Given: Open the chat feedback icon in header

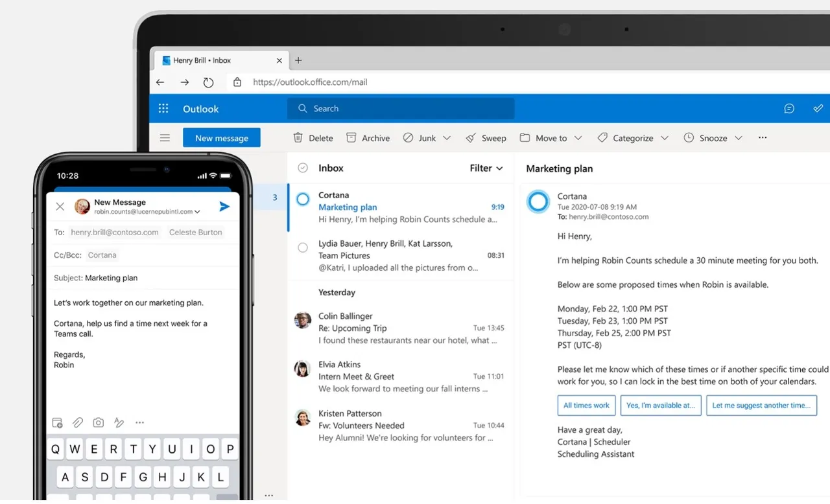Looking at the screenshot, I should point(789,109).
